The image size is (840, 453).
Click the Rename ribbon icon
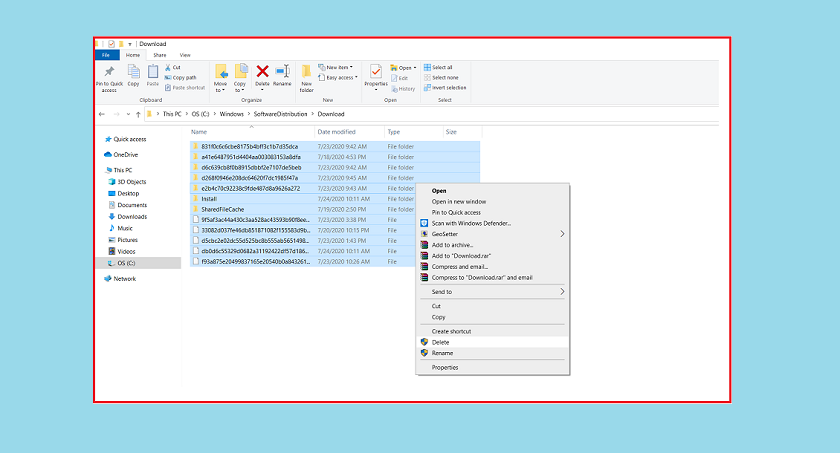click(x=282, y=71)
